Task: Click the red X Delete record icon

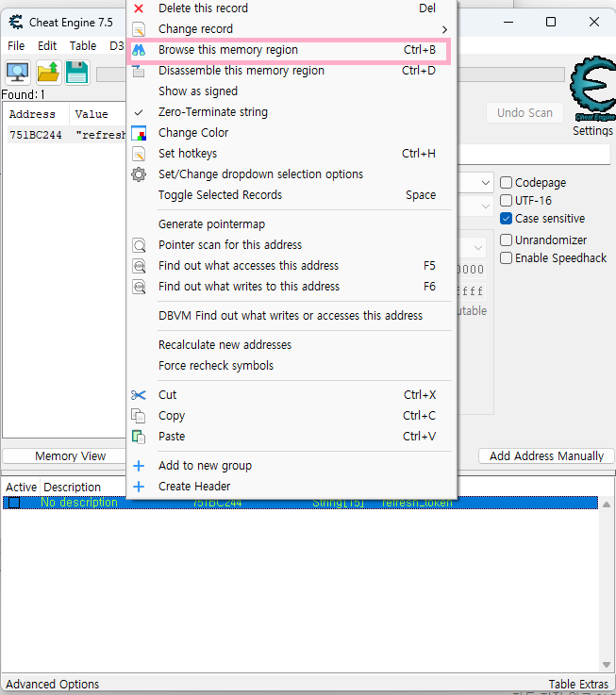Action: 139,8
